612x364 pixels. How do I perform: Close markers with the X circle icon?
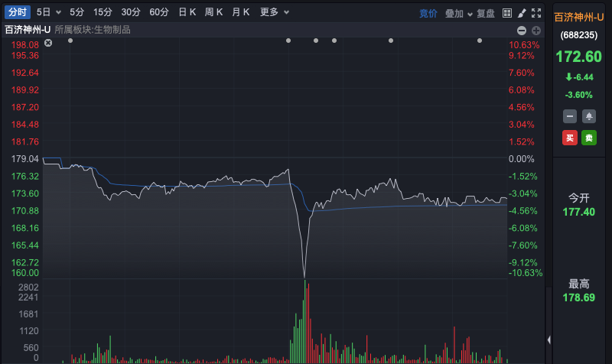click(48, 43)
